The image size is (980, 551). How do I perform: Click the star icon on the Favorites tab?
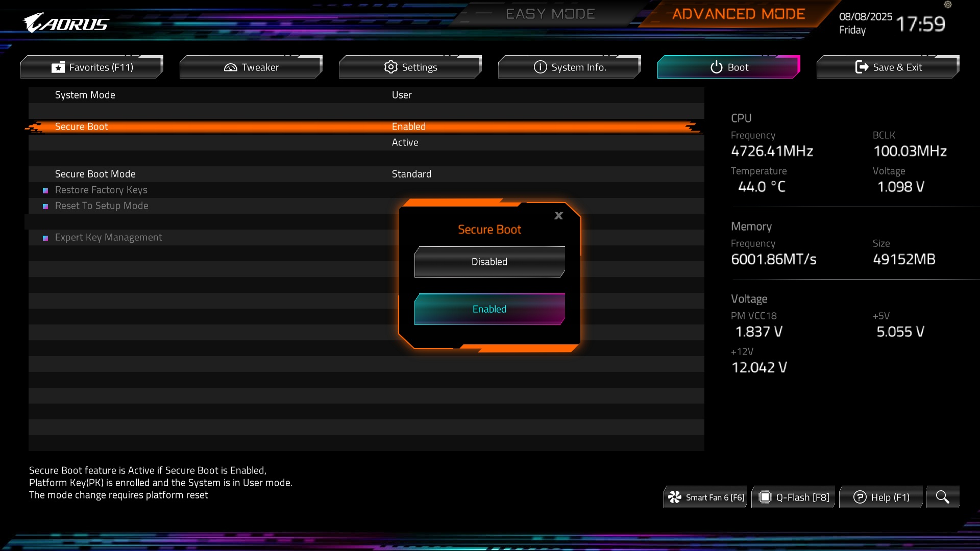tap(58, 67)
